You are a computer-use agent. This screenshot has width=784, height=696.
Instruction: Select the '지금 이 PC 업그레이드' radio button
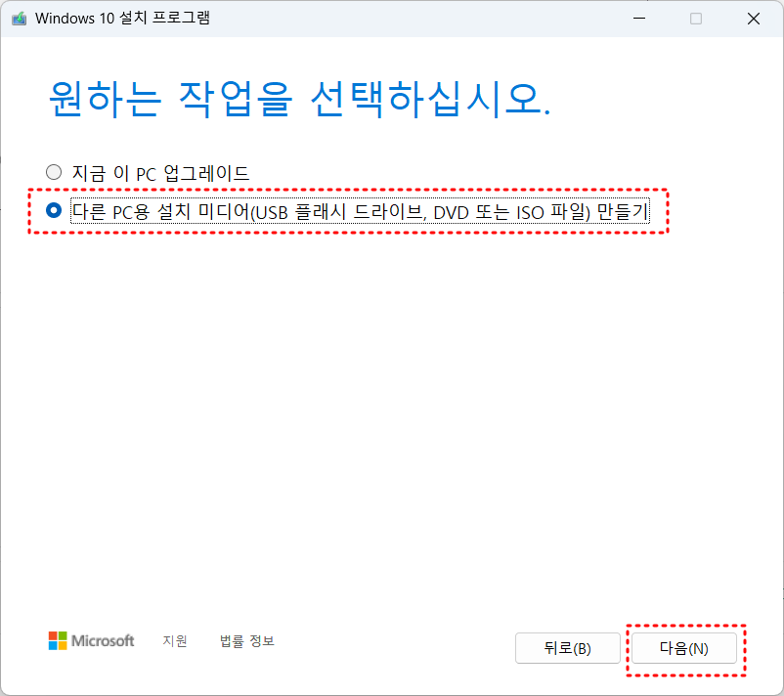click(x=54, y=172)
